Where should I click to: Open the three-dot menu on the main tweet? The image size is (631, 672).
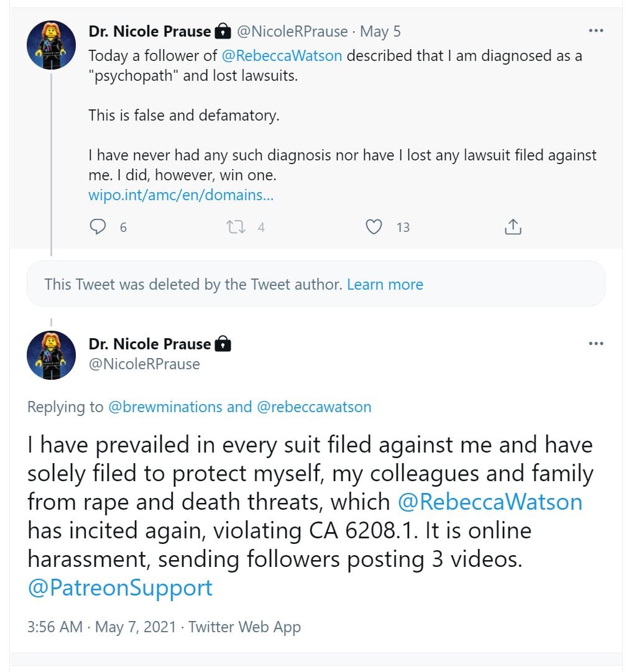[596, 344]
